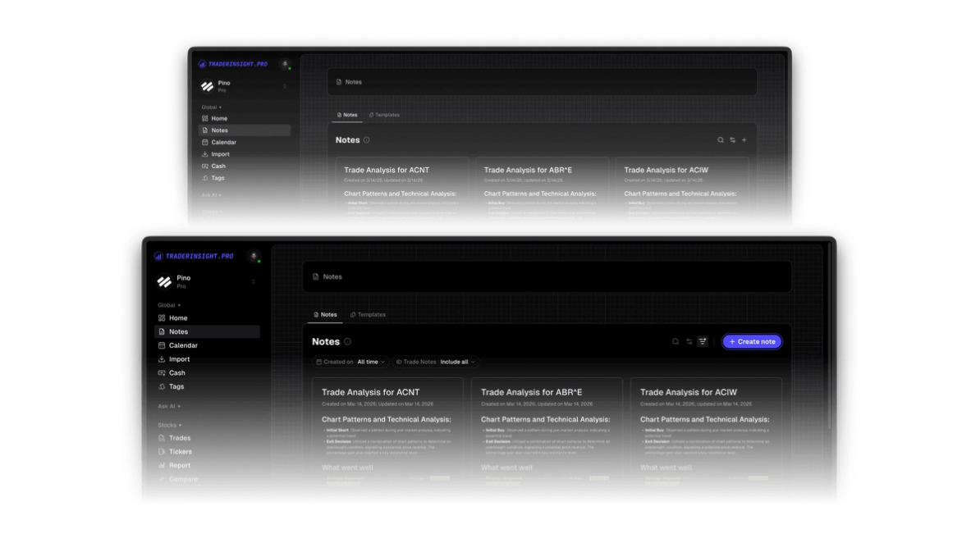The width and height of the screenshot is (980, 552).
Task: Open Trade Analysis for ACNT note, upper window
Action: pos(402,187)
